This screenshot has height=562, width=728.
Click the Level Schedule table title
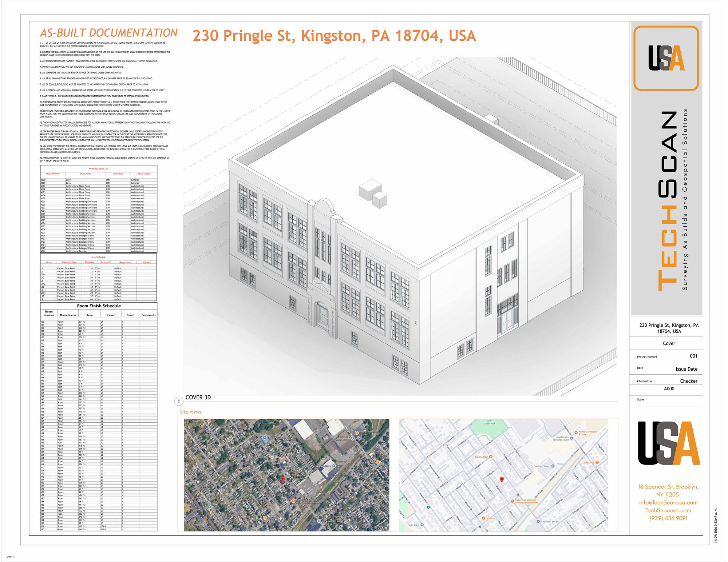[98, 257]
